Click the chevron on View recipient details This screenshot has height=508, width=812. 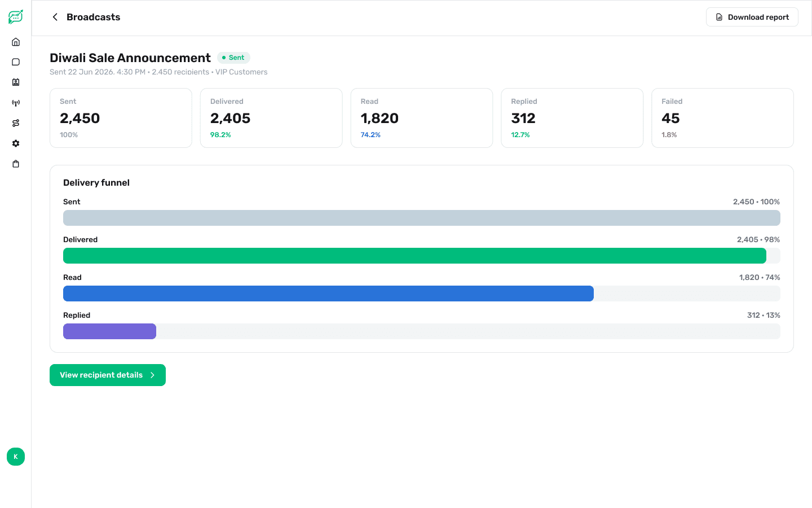[152, 375]
